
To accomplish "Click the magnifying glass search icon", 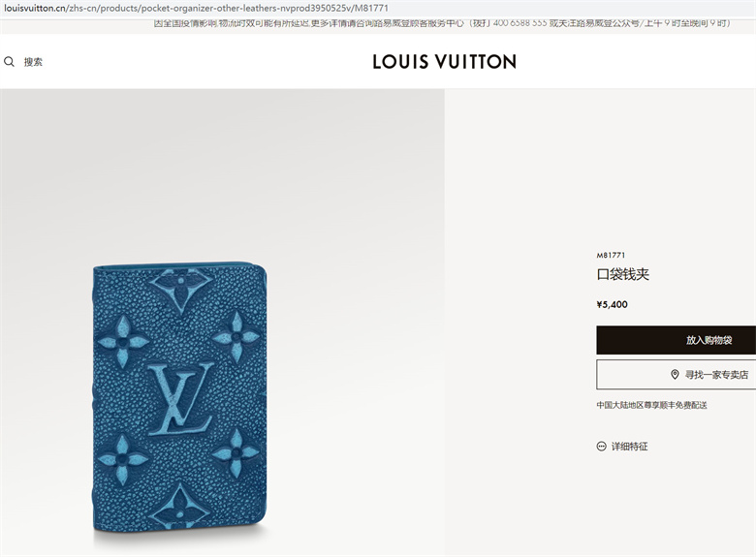I will pyautogui.click(x=9, y=62).
